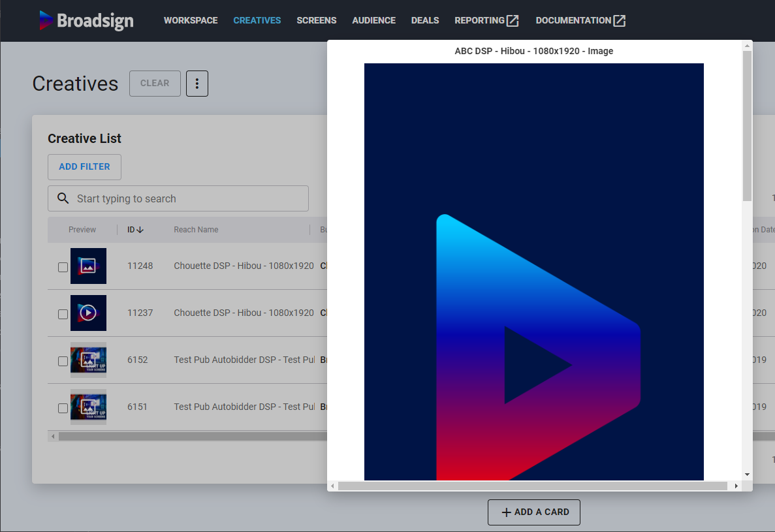Click the preview popup horizontal scrollbar
The image size is (775, 532).
532,486
